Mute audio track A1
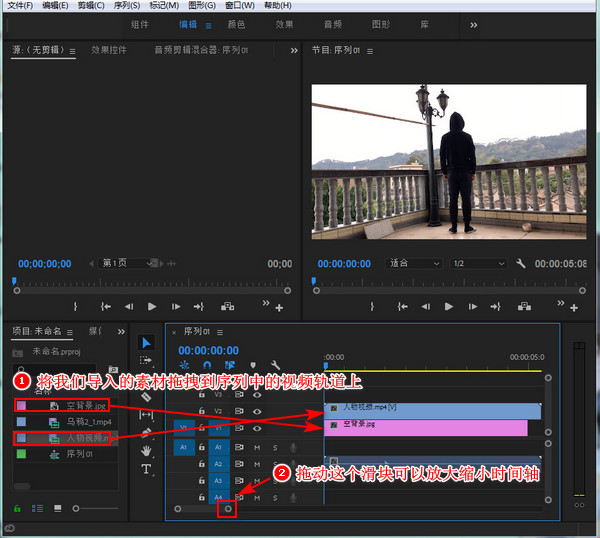Viewport: 600px width, 538px height. 257,447
